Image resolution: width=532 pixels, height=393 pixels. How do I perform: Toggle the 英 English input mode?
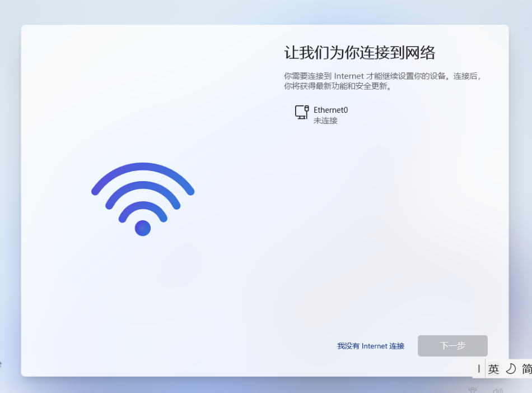[493, 368]
